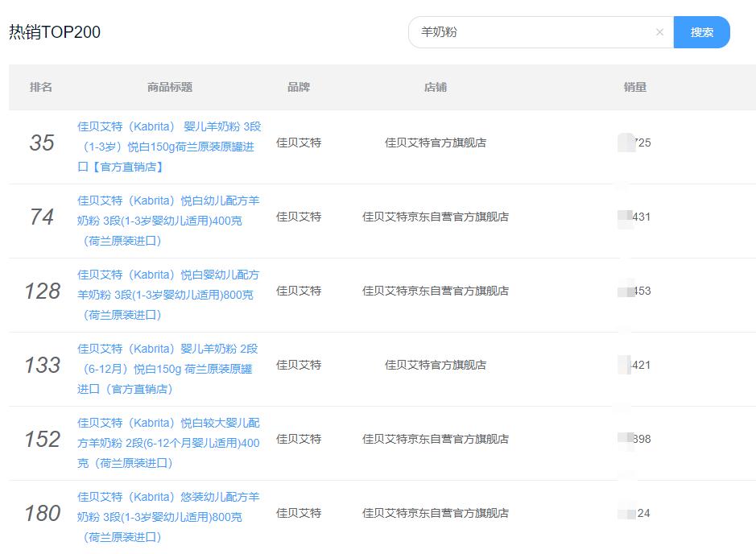Image resolution: width=756 pixels, height=554 pixels.
Task: Click the 佳贝艾特京东自营官方旗舰店 store cell in row 180
Action: pos(436,513)
